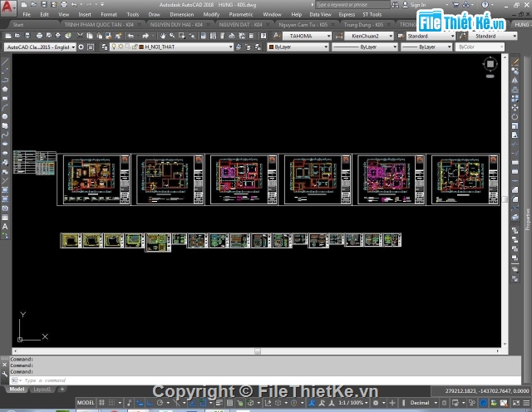Click Sign In link
The image size is (532, 412).
pos(417,5)
